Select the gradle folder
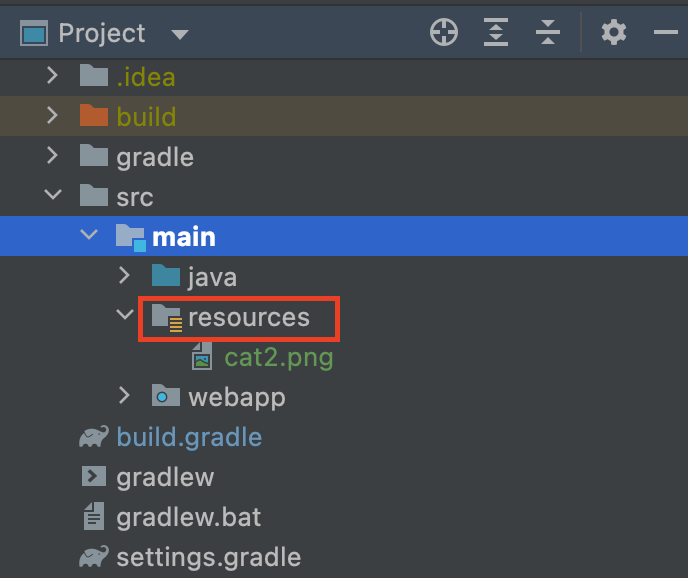Screen dimensions: 688x578 pos(155,157)
